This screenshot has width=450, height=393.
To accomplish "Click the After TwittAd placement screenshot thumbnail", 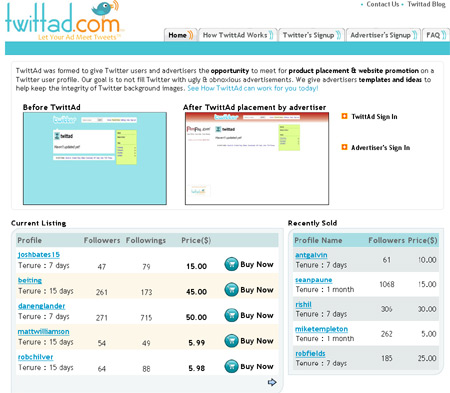I will 257,158.
